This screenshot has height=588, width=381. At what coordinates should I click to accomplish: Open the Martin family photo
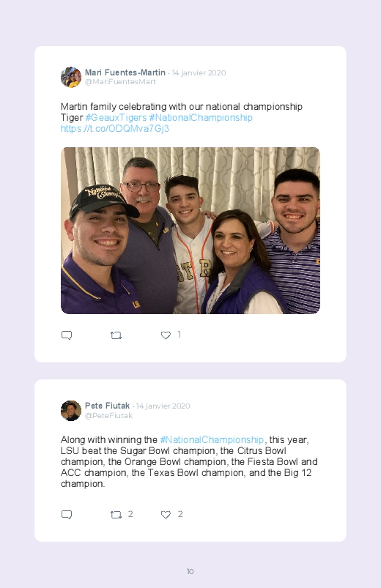(190, 231)
